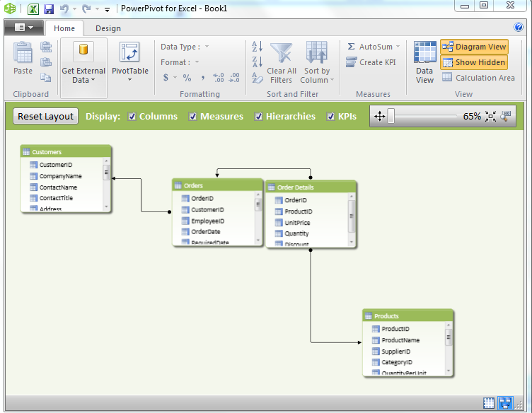Switch to Data View icon
The width and height of the screenshot is (532, 413).
coord(424,52)
